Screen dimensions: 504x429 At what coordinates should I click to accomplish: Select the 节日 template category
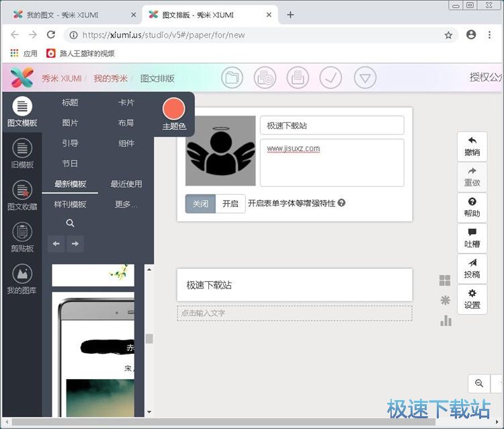pos(70,163)
